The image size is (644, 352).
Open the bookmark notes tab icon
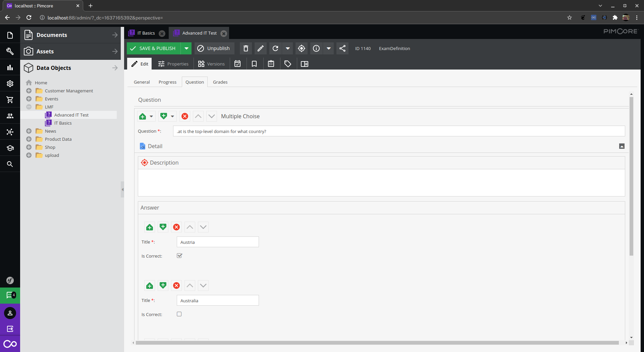click(254, 64)
